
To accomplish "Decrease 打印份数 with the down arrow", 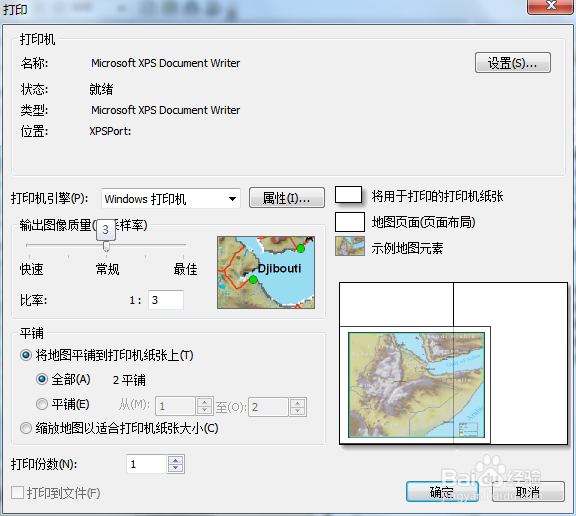I will pos(176,468).
